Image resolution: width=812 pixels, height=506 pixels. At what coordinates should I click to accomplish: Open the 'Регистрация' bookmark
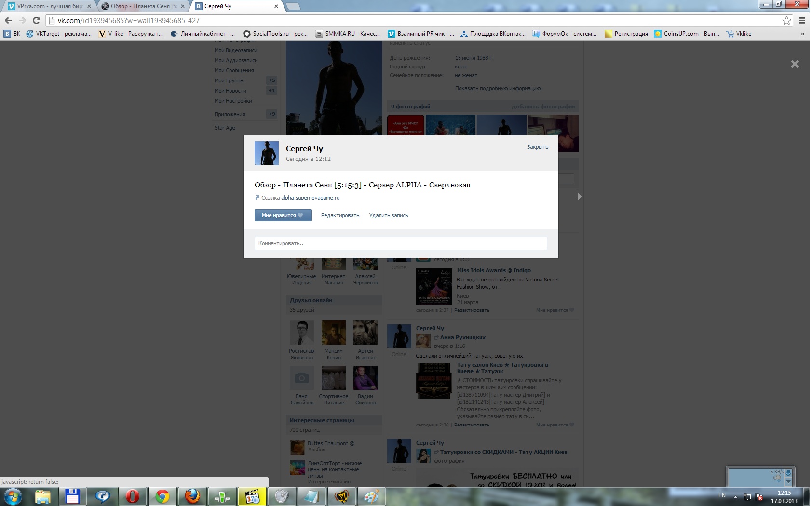[x=626, y=34]
